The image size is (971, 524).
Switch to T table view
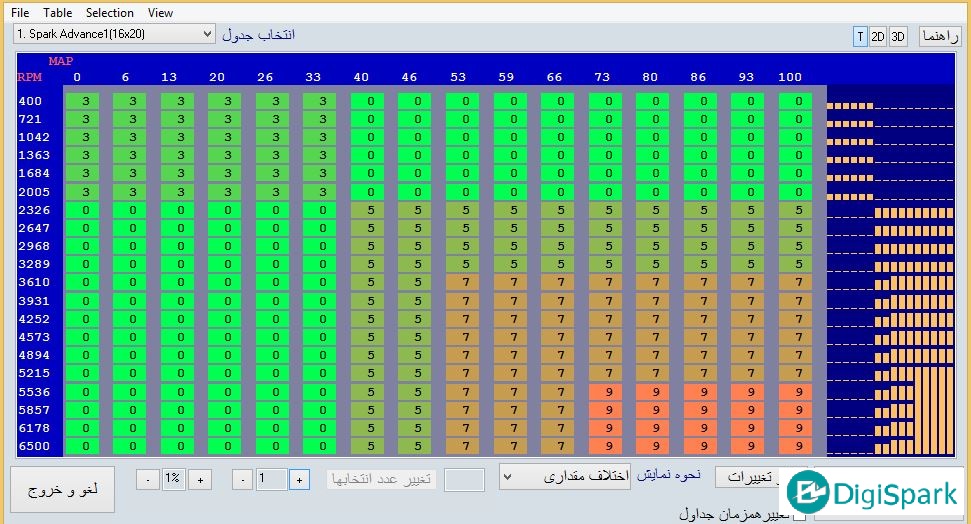tap(860, 37)
